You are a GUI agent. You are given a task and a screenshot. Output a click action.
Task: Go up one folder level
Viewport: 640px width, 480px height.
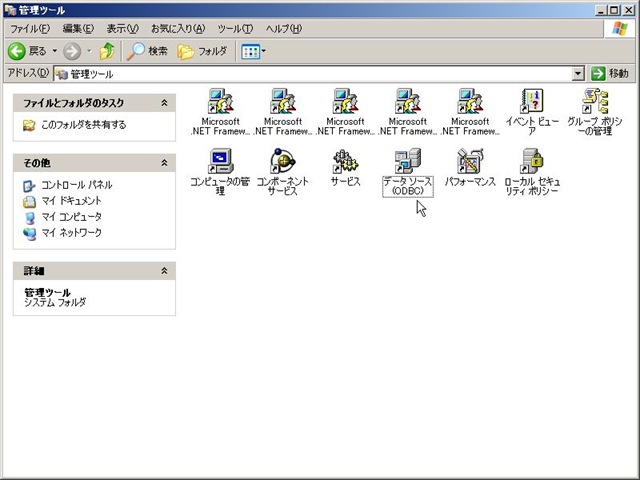pyautogui.click(x=107, y=51)
